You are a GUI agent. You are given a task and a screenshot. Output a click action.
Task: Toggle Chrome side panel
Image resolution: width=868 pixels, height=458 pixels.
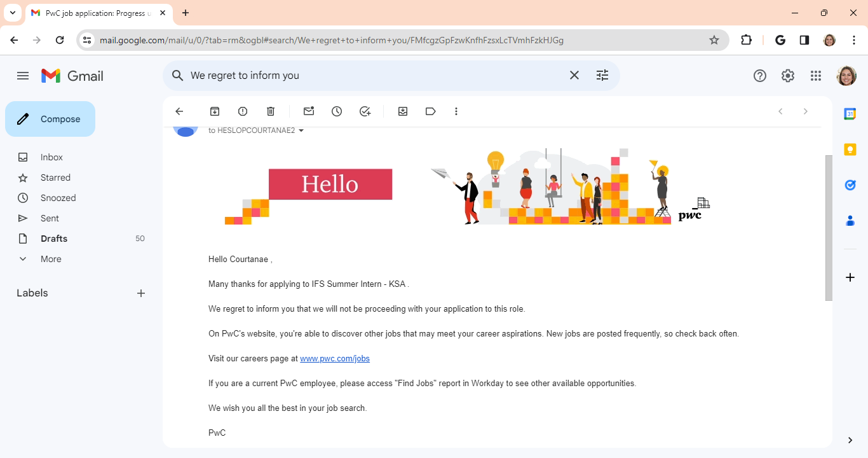coord(804,40)
